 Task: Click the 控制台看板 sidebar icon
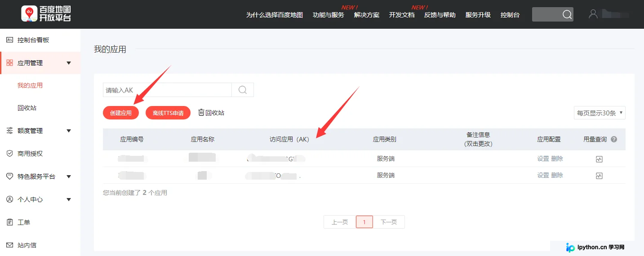pos(9,40)
